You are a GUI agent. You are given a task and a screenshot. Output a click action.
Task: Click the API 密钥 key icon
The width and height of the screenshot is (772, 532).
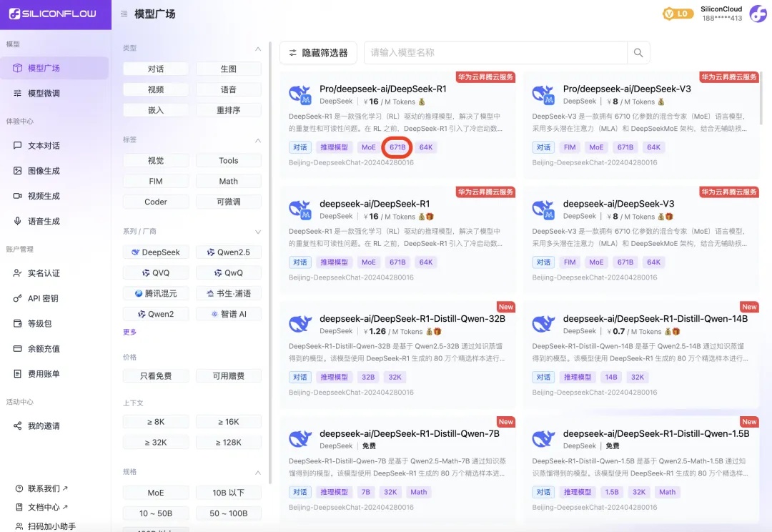18,298
